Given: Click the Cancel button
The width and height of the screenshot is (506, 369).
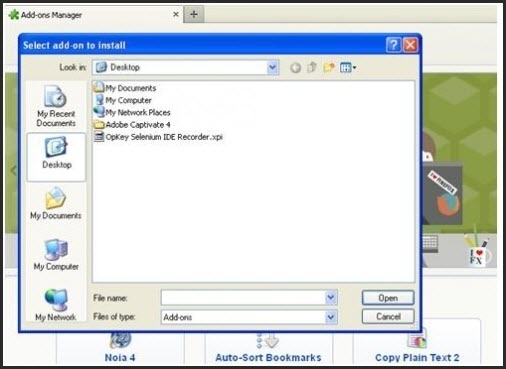Looking at the screenshot, I should point(388,316).
